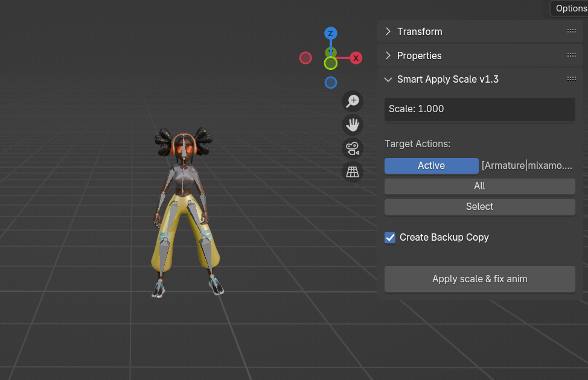588x380 pixels.
Task: Click the Target Actions label
Action: 417,144
